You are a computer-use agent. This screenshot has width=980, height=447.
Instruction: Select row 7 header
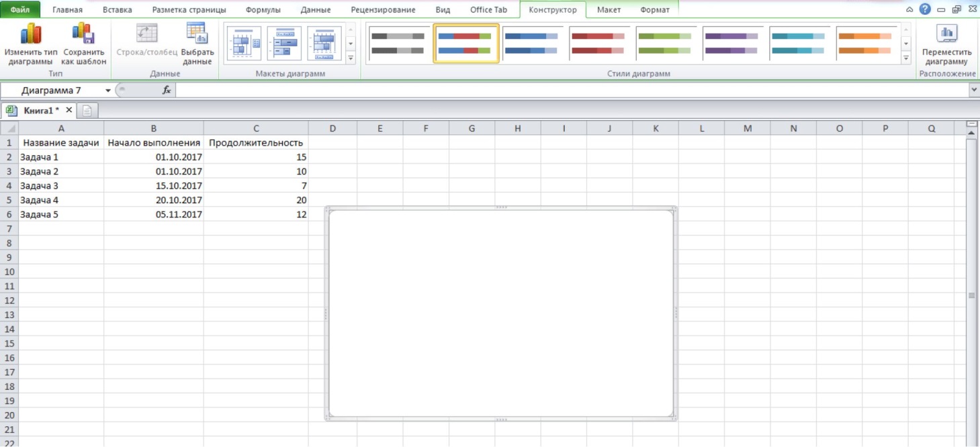[x=9, y=229]
